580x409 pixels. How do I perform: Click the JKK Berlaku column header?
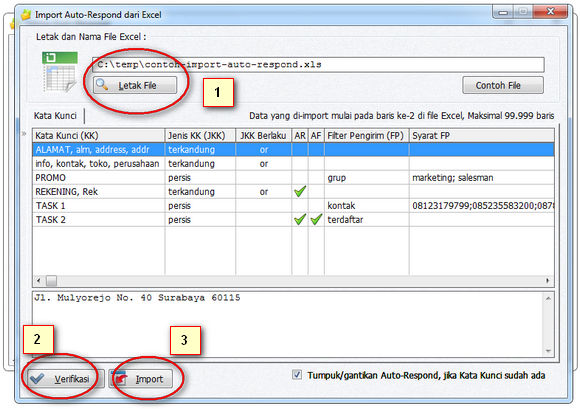point(264,136)
